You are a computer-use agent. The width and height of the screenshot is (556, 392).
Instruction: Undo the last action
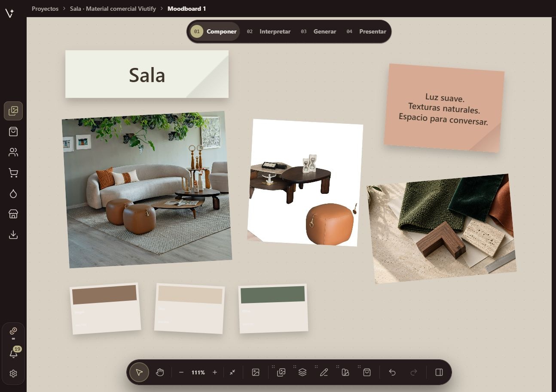click(392, 372)
